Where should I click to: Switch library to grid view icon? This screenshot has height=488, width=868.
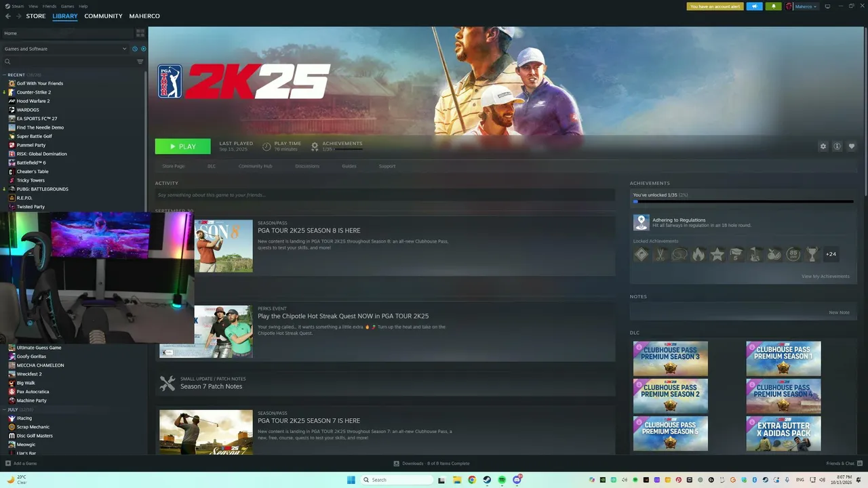click(x=140, y=33)
